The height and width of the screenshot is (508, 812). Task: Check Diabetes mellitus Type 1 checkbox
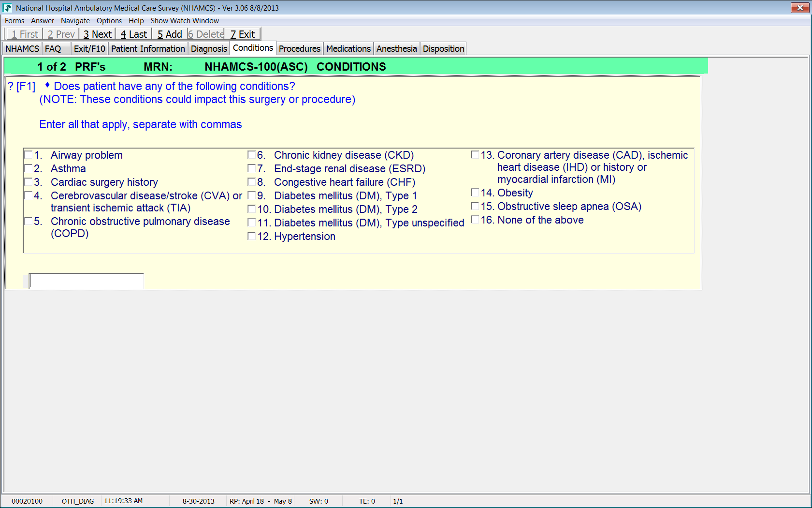tap(251, 195)
